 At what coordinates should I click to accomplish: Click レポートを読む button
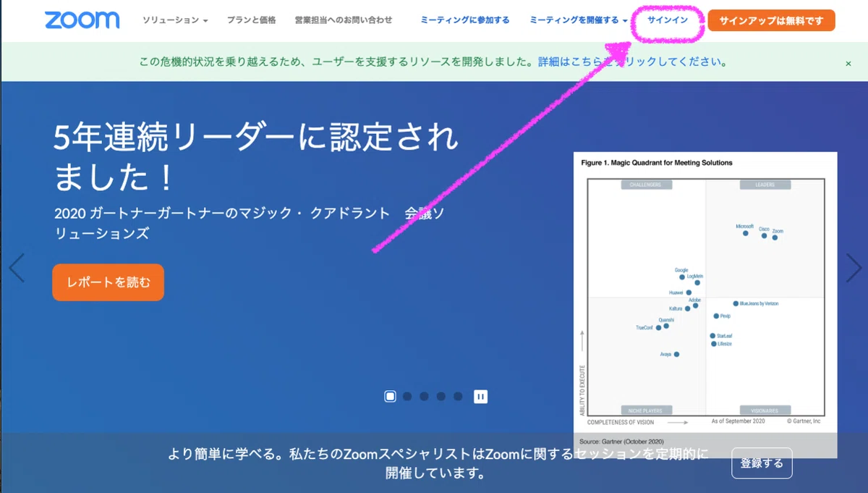point(109,282)
